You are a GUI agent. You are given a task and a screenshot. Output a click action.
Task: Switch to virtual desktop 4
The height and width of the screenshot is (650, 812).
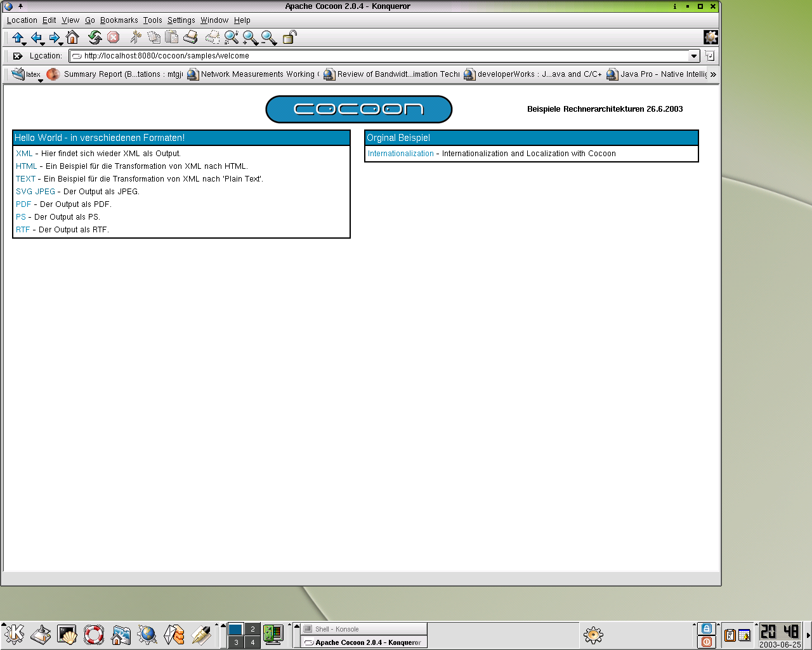[x=252, y=642]
